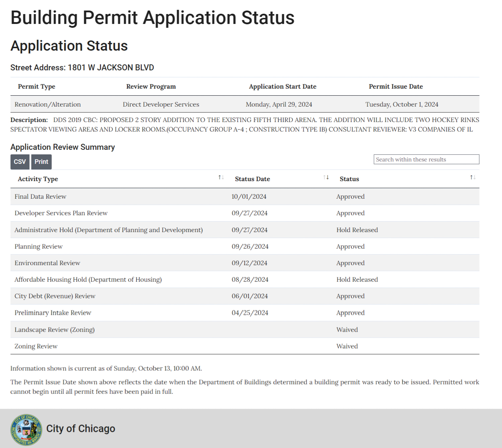
Task: Select the Planning Review activity
Action: [38, 247]
